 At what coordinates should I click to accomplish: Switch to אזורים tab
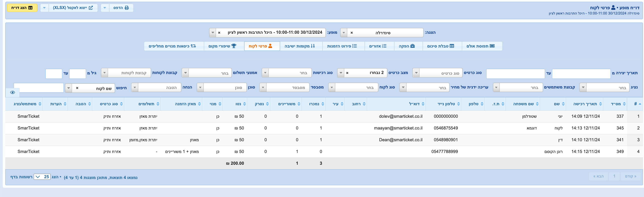click(x=379, y=46)
